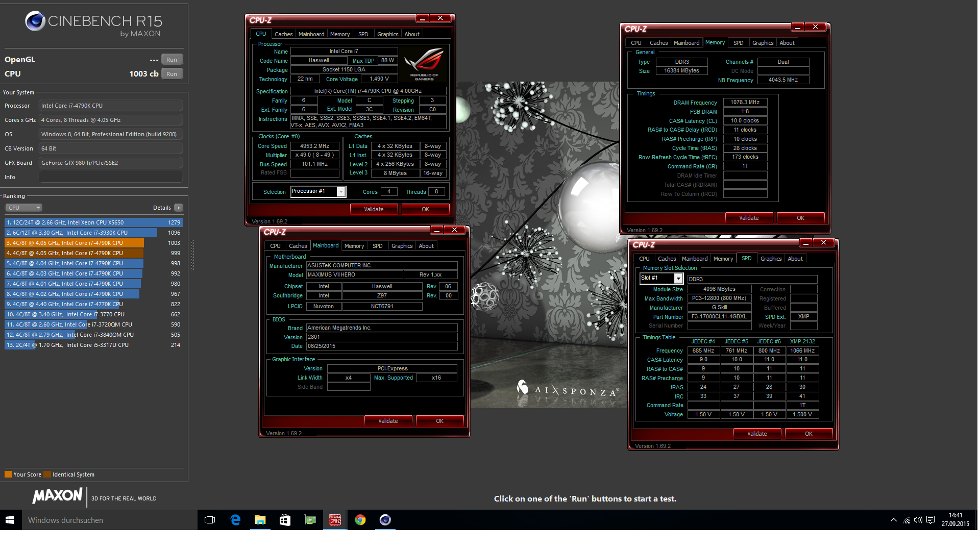Click the MAXON logo at bottom

58,496
